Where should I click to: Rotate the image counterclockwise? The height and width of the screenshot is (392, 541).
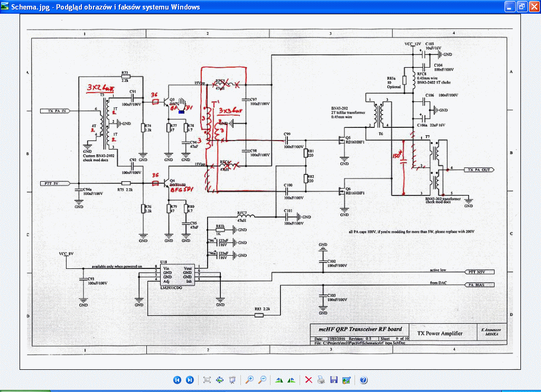click(291, 380)
